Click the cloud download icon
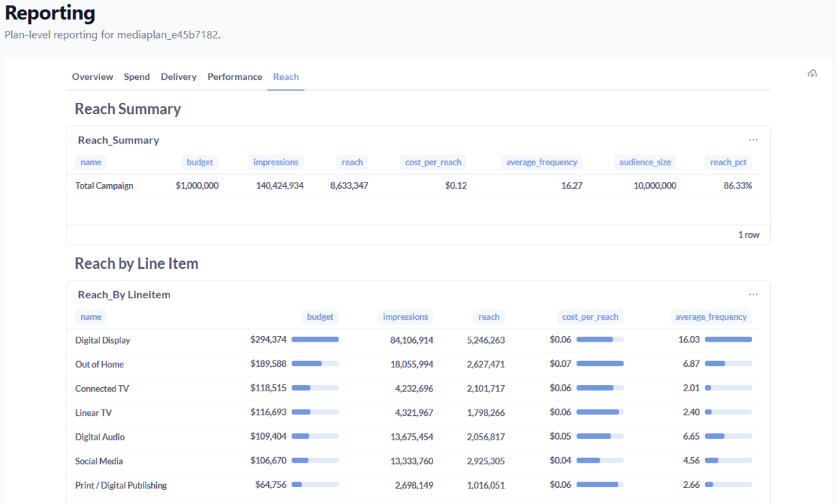 point(812,73)
